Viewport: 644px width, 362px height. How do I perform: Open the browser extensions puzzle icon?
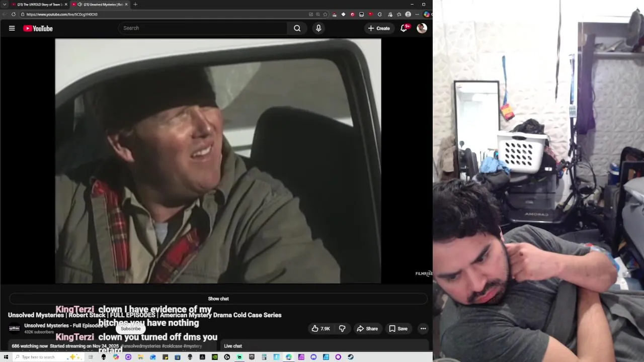click(x=380, y=14)
